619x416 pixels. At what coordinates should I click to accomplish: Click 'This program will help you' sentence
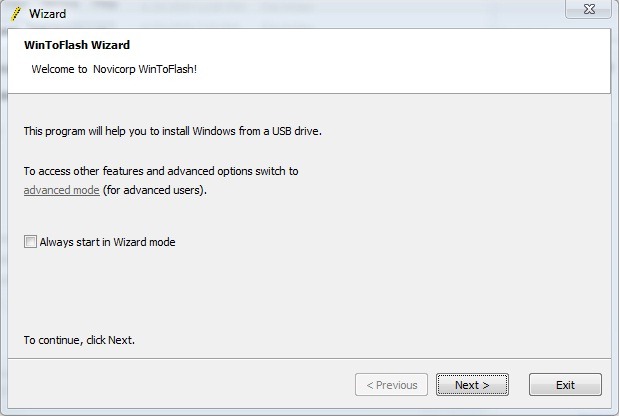pyautogui.click(x=173, y=131)
